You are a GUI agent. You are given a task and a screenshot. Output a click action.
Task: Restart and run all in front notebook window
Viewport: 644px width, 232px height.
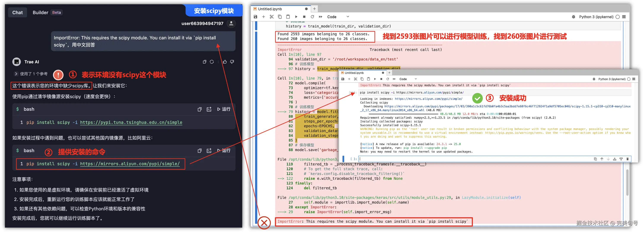tap(394, 79)
